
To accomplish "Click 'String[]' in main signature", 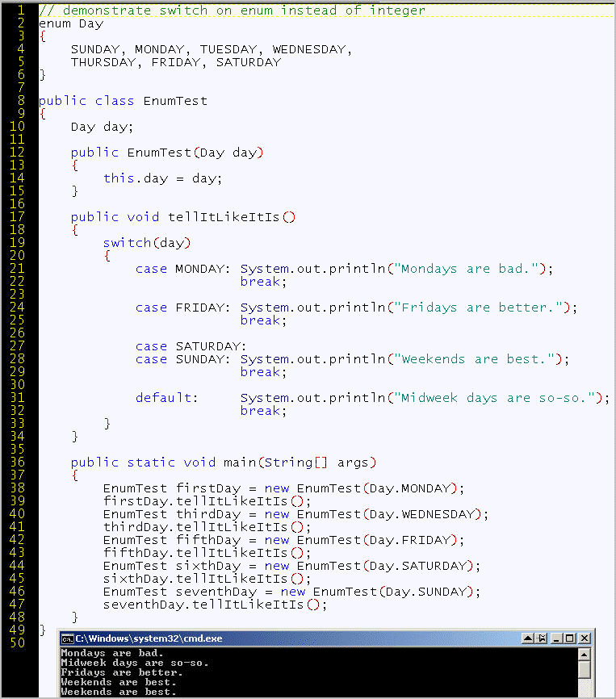I will tap(296, 463).
